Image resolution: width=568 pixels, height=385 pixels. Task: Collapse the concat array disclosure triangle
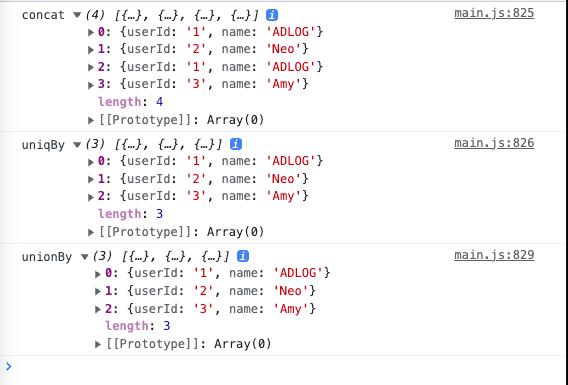pos(77,15)
